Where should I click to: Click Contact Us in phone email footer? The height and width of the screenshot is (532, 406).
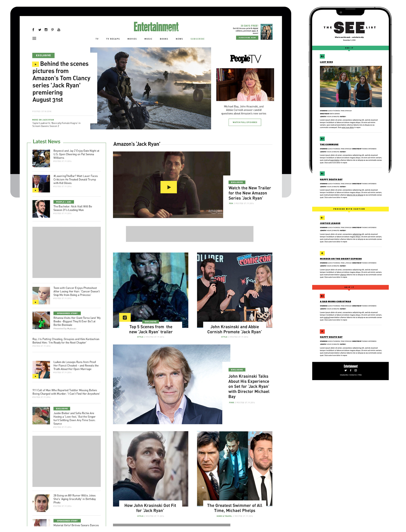[353, 375]
